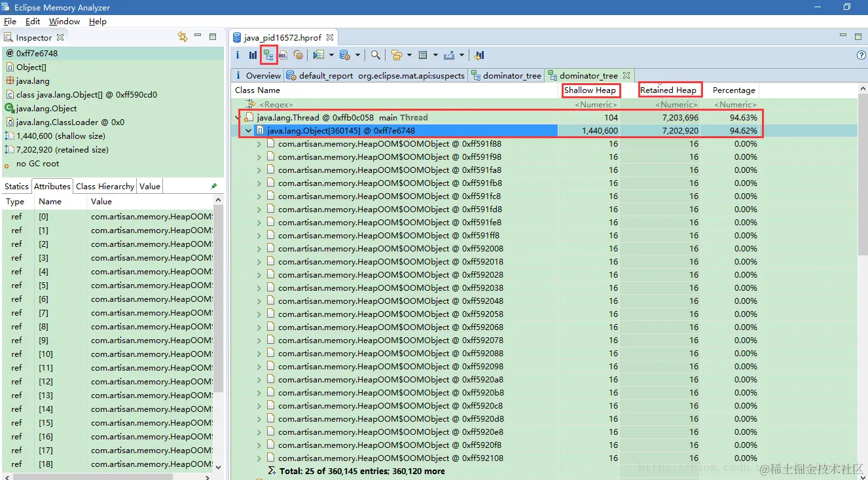Collapse the java.lang.Thread main Thread row
This screenshot has width=868, height=480.
pyautogui.click(x=238, y=118)
